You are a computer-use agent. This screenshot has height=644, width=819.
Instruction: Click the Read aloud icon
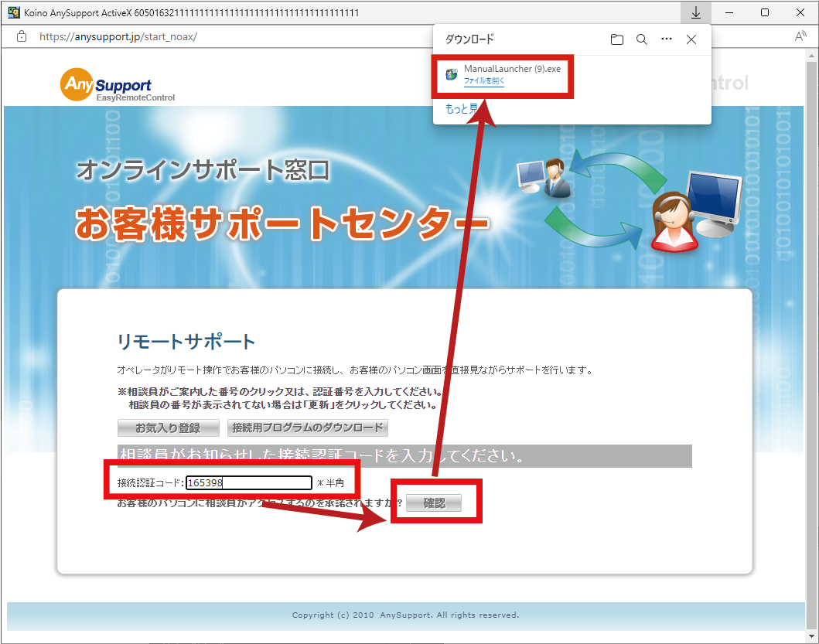(800, 36)
